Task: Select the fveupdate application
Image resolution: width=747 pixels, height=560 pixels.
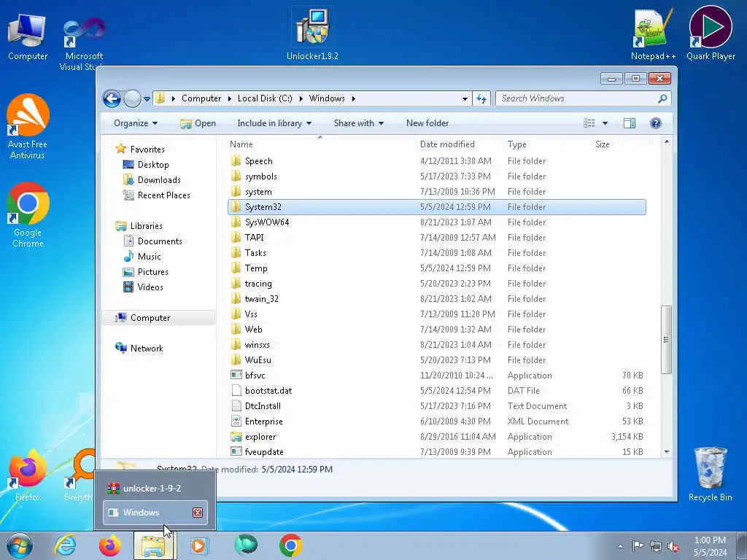Action: (264, 452)
